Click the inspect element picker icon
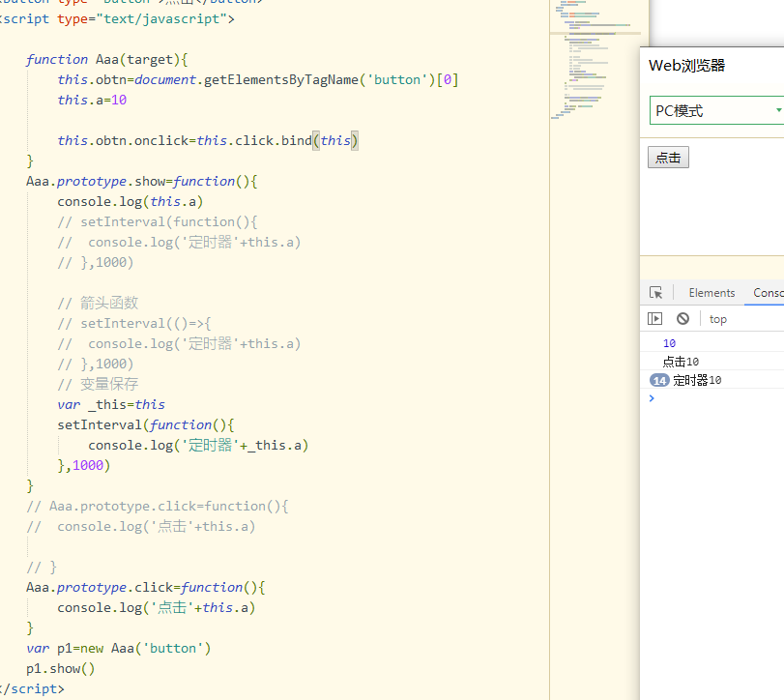This screenshot has width=784, height=700. point(655,293)
